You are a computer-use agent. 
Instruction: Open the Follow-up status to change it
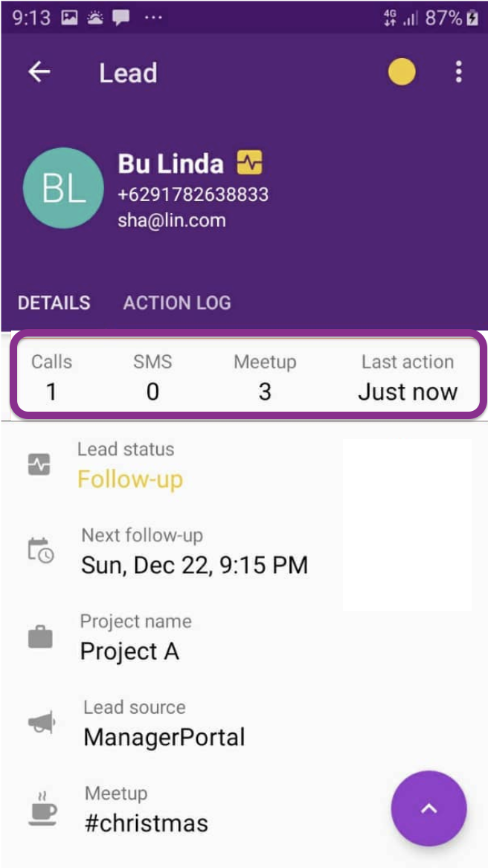[x=131, y=480]
